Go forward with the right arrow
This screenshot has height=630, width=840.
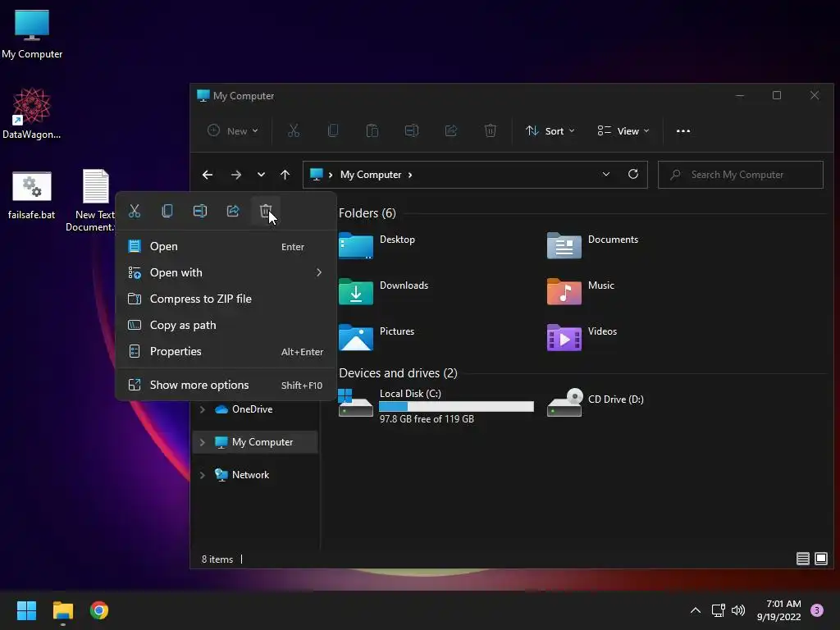[x=235, y=176]
